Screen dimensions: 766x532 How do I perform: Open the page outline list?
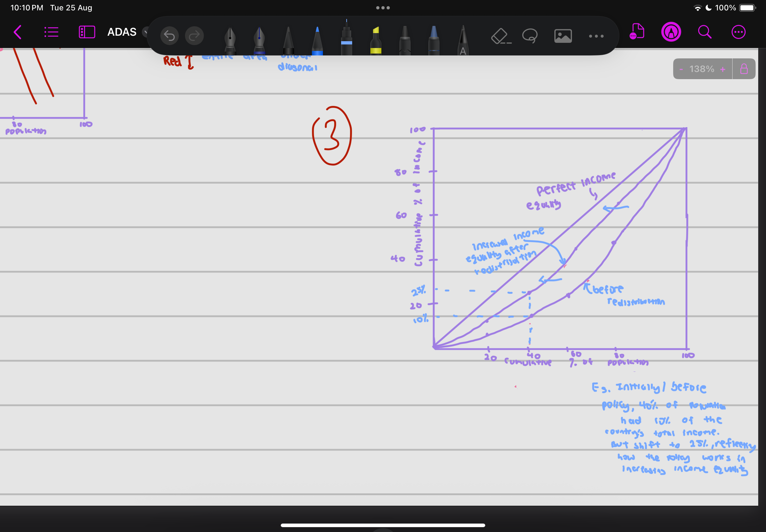pyautogui.click(x=51, y=32)
